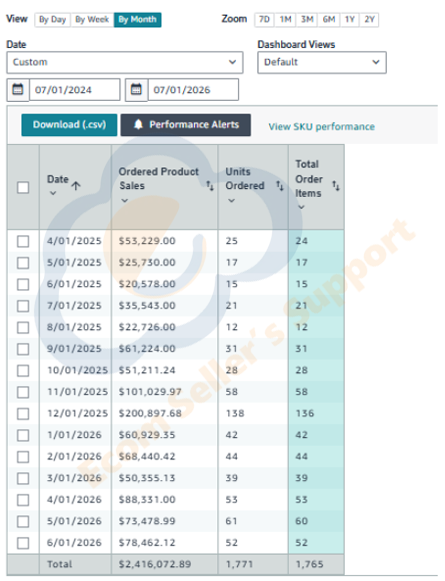This screenshot has height=581, width=445.
Task: Click the Date ascending sort arrow
Action: click(x=76, y=186)
